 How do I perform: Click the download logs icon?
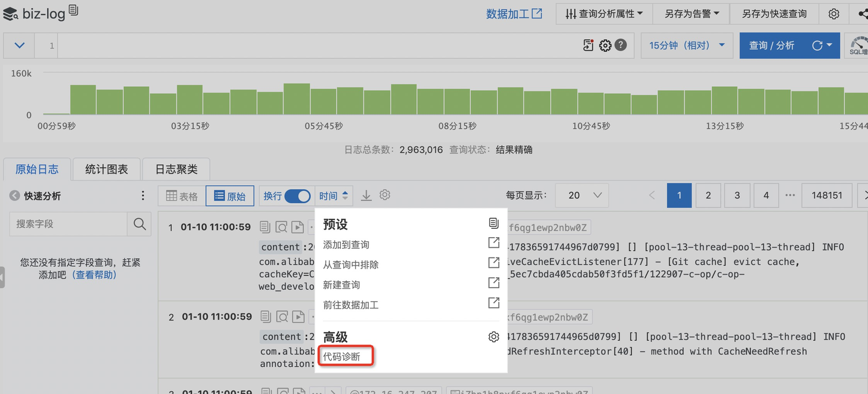(366, 196)
